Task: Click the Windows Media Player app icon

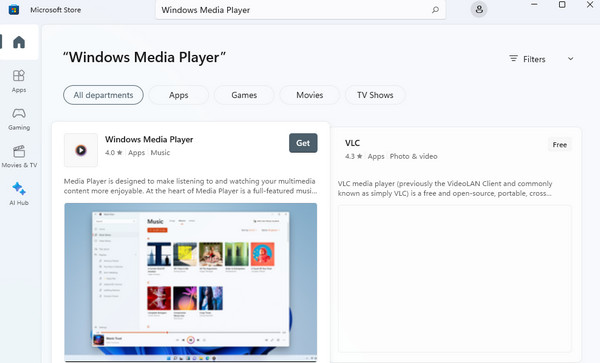Action: coord(81,150)
